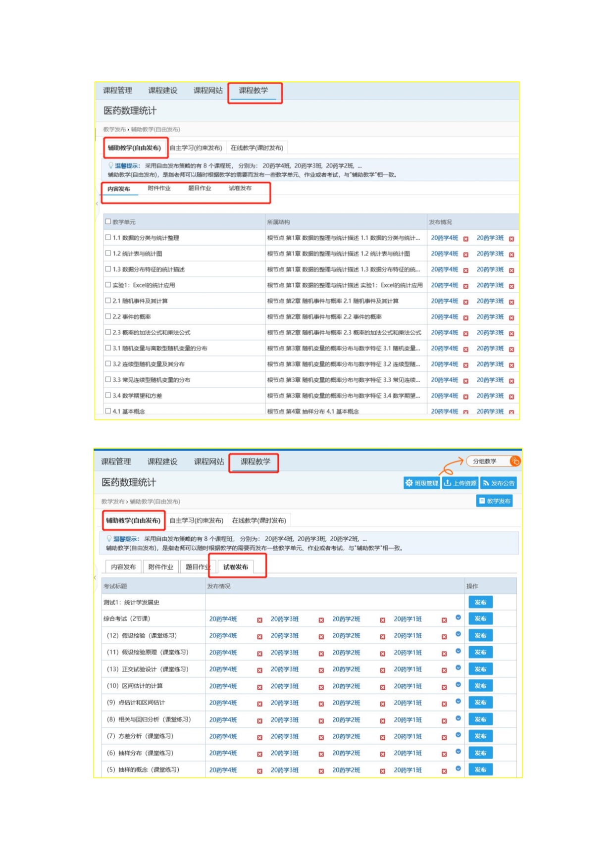
Task: Remove 20药学4班 from row 1.1 数据的分类与统计整理
Action: tap(465, 239)
